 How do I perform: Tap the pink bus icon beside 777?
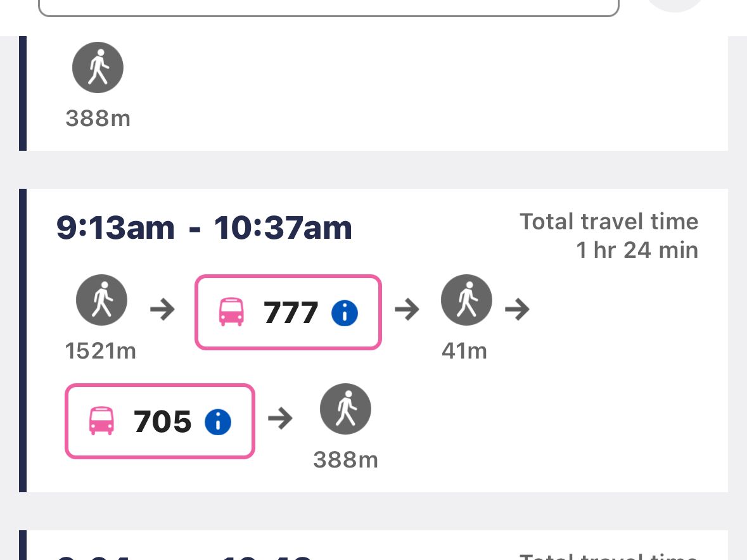[x=231, y=312]
